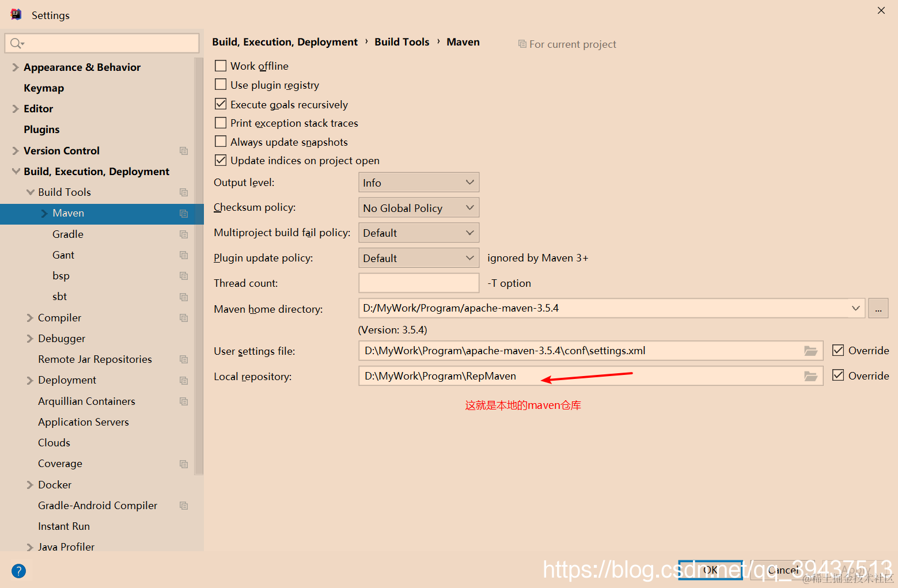Click the Local repository path field
Viewport: 898px width, 588px height.
pyautogui.click(x=590, y=376)
